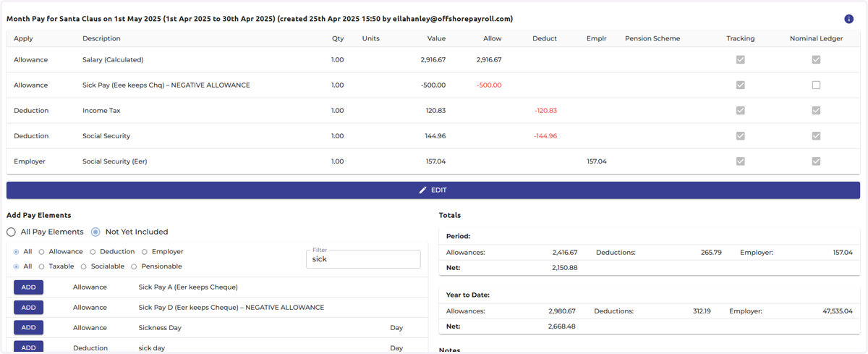Image resolution: width=868 pixels, height=354 pixels.
Task: Toggle Nominal Ledger checkbox for Social Security (Eer)
Action: (x=816, y=161)
